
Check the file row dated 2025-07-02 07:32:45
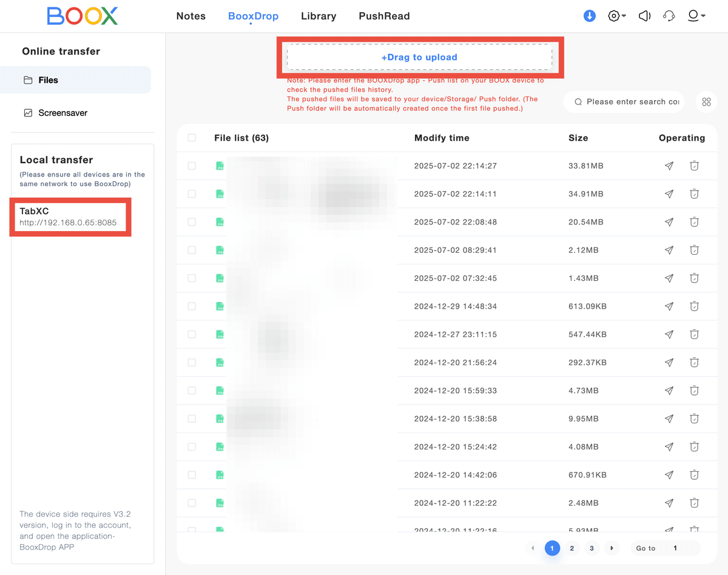pyautogui.click(x=192, y=278)
